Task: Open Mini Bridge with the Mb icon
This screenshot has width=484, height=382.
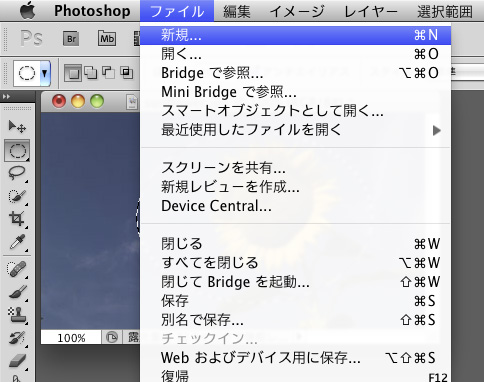Action: [107, 38]
